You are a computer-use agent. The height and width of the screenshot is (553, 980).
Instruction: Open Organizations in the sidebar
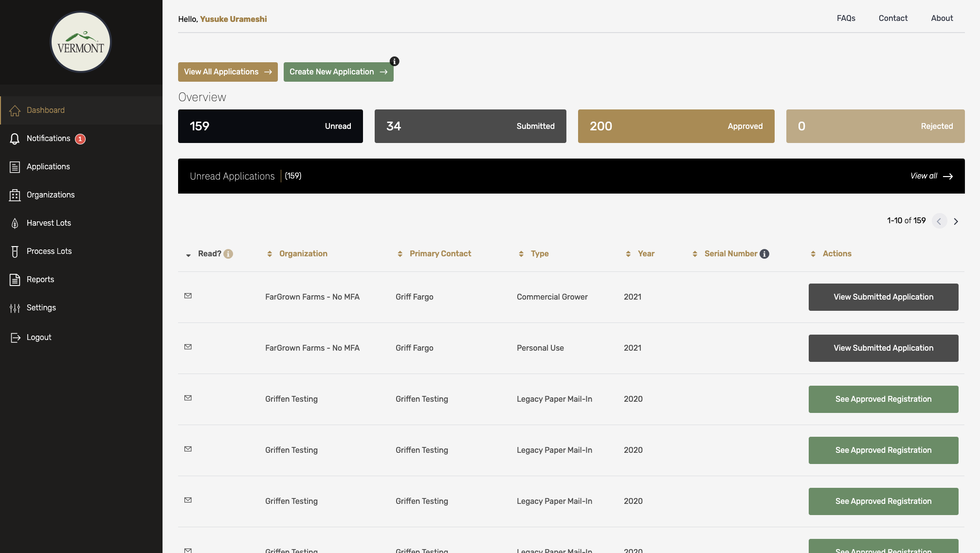point(81,195)
